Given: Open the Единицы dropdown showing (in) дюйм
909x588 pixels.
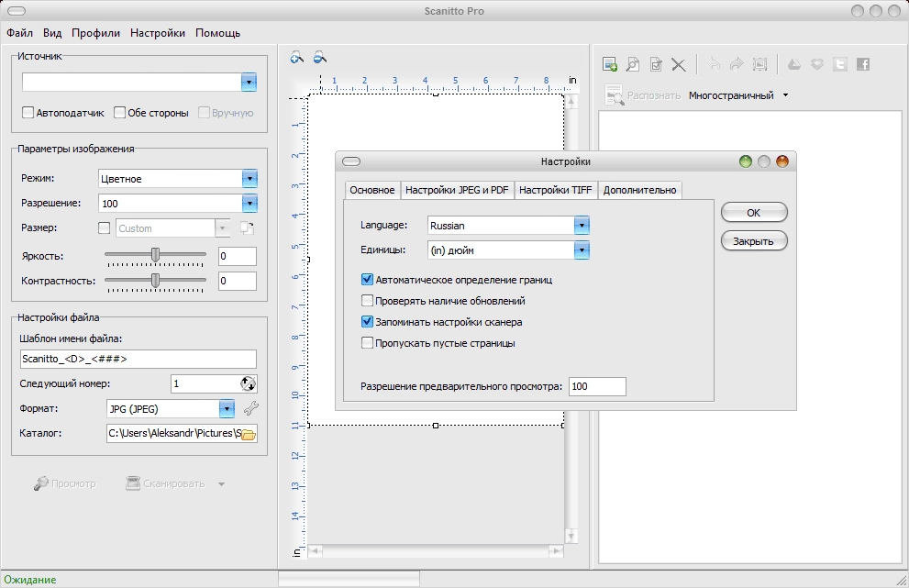Looking at the screenshot, I should tap(582, 250).
